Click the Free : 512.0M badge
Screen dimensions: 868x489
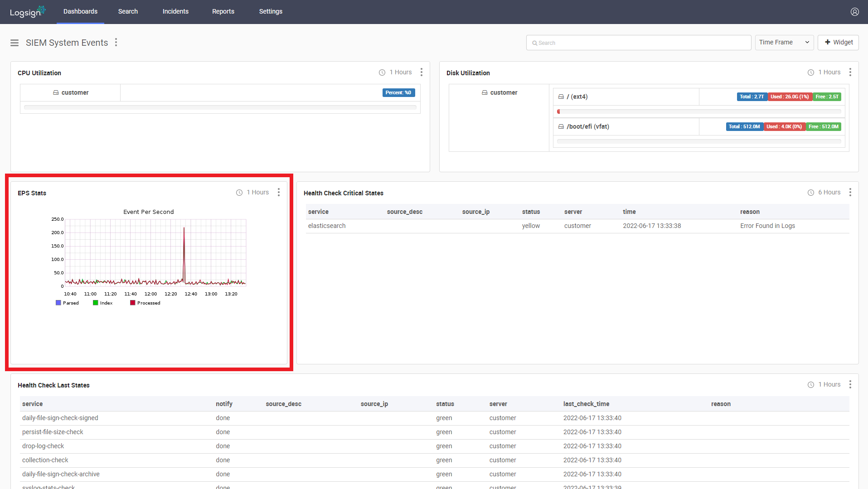[824, 126]
